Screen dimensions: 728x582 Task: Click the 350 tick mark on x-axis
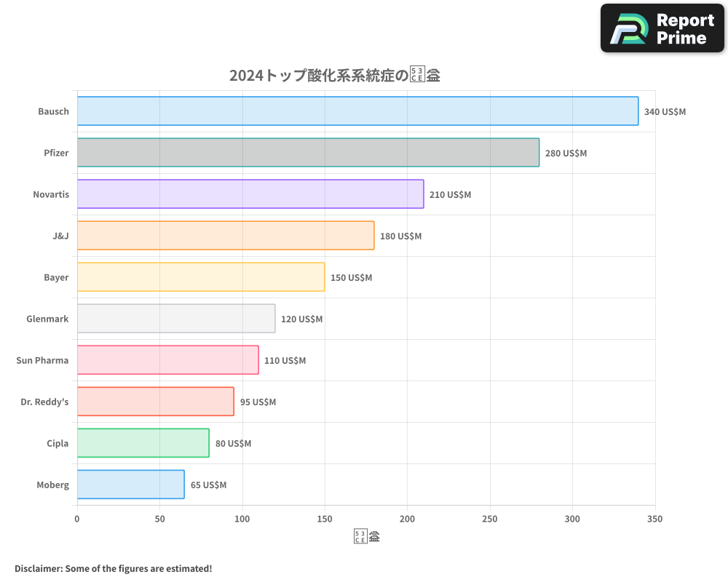654,519
